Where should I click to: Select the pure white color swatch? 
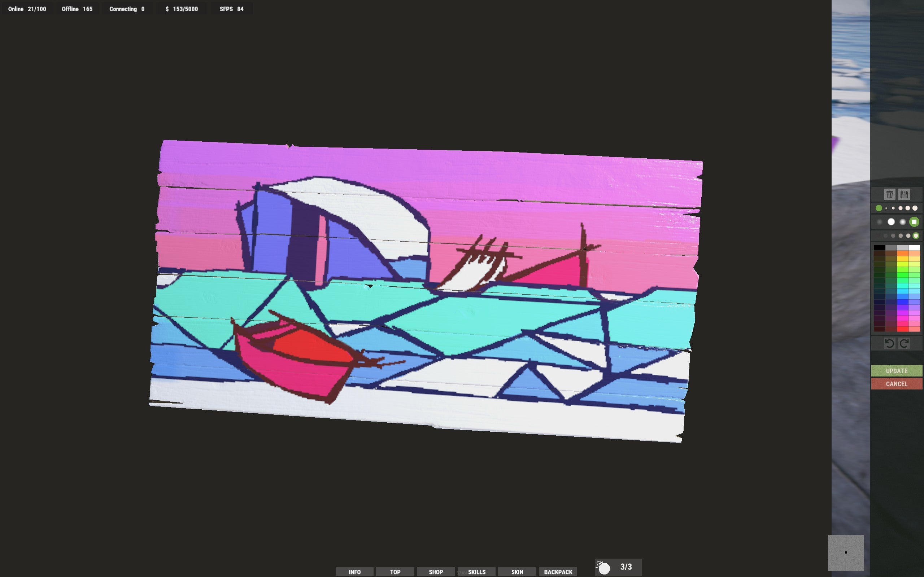[x=914, y=248]
